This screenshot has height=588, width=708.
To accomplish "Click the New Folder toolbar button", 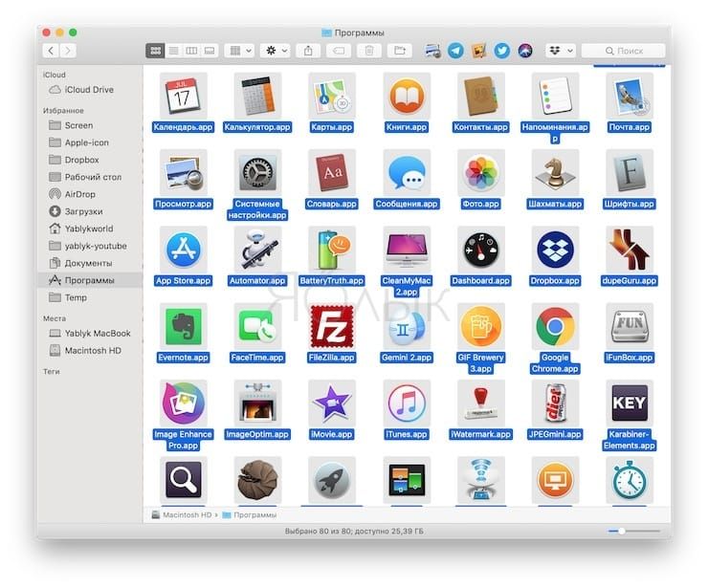I will pyautogui.click(x=400, y=51).
